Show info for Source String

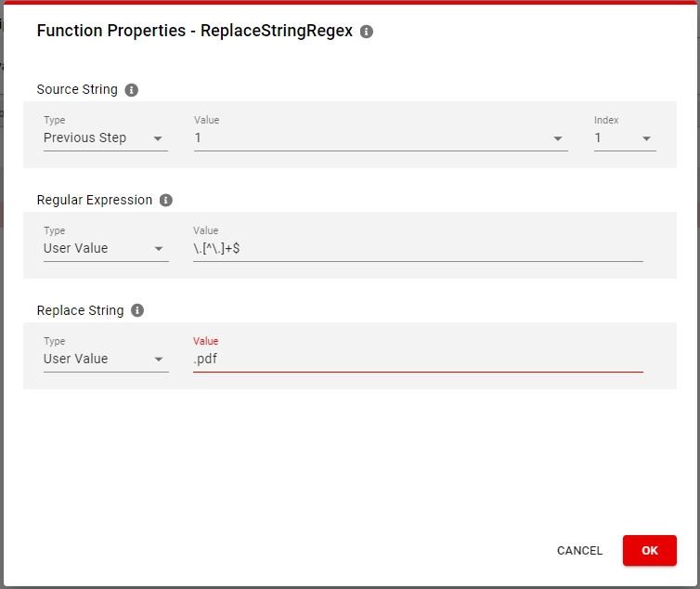131,90
